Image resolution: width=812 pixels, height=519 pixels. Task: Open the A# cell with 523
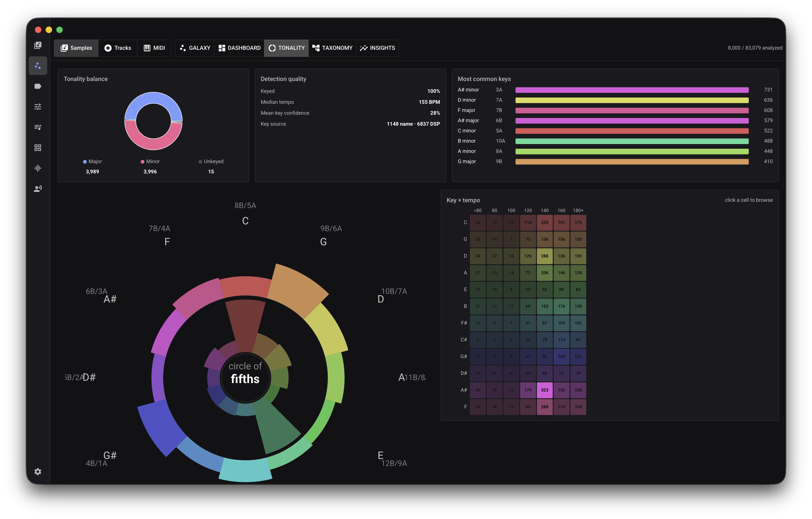tap(545, 390)
